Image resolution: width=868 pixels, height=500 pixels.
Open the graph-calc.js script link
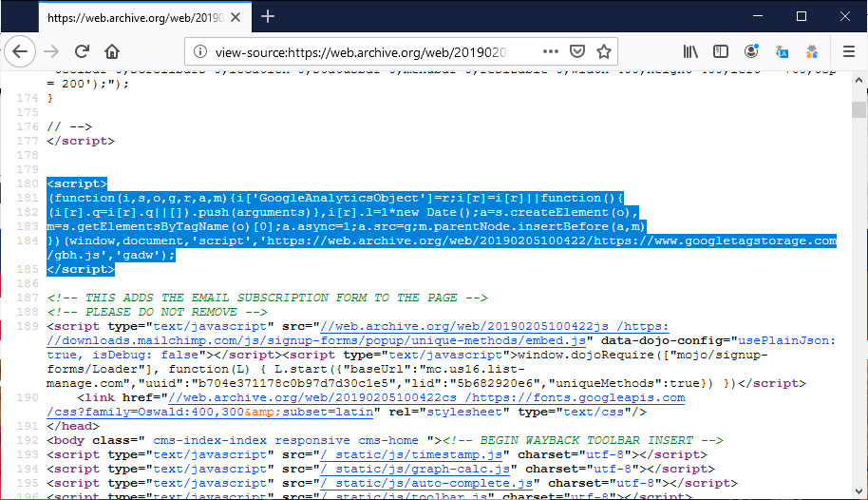click(x=415, y=469)
